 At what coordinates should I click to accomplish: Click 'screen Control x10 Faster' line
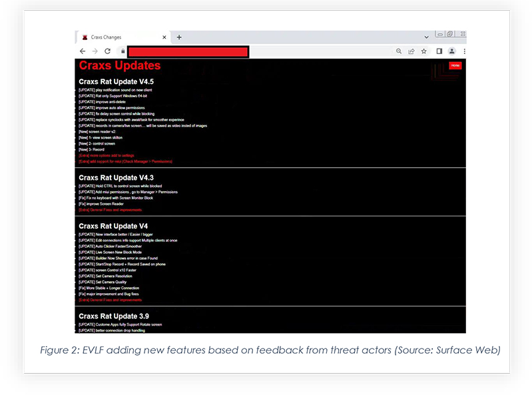click(x=108, y=270)
